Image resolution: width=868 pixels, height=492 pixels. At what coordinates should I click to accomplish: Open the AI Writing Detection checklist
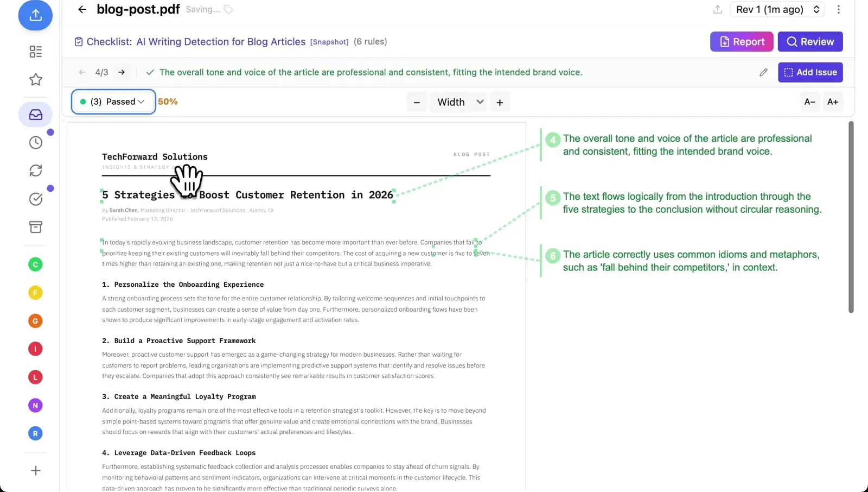pos(220,41)
